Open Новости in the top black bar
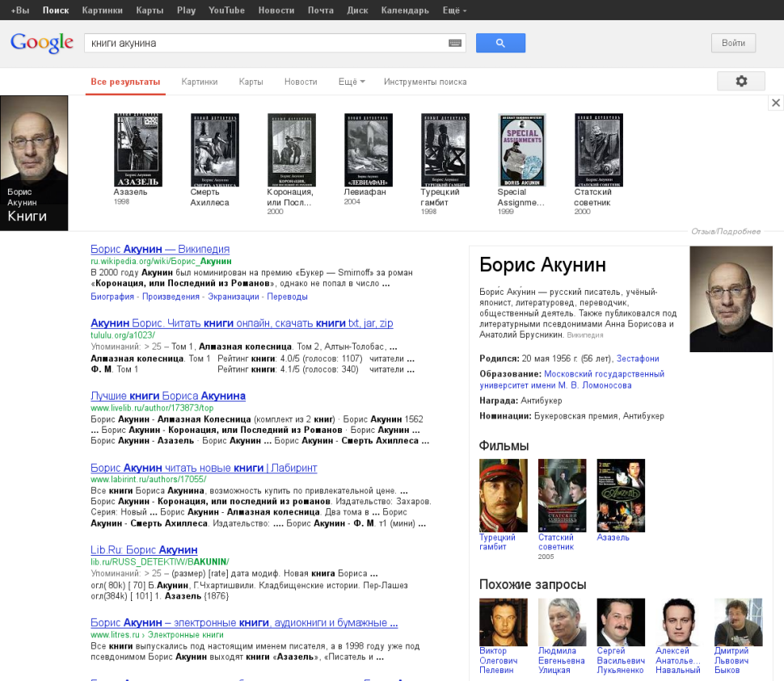Image resolution: width=784 pixels, height=681 pixels. pos(276,10)
